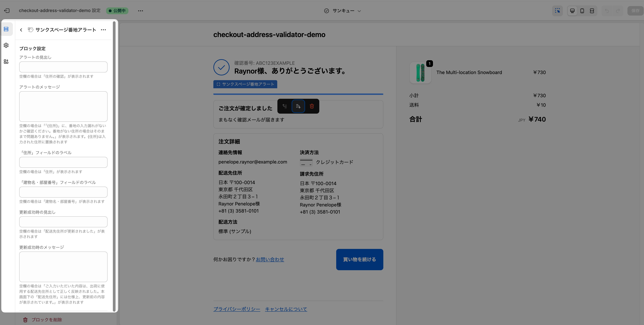644x325 pixels.
Task: Click the red delete block icon
Action: tap(312, 106)
